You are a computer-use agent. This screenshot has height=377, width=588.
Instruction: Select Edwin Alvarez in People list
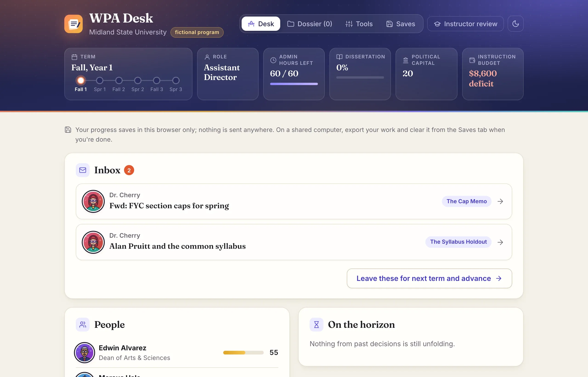177,353
